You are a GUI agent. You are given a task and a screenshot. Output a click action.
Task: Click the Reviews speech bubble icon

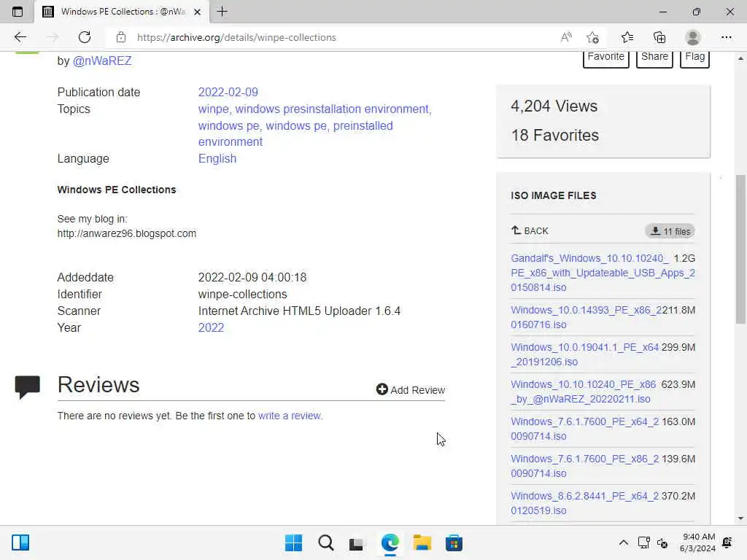click(x=28, y=386)
